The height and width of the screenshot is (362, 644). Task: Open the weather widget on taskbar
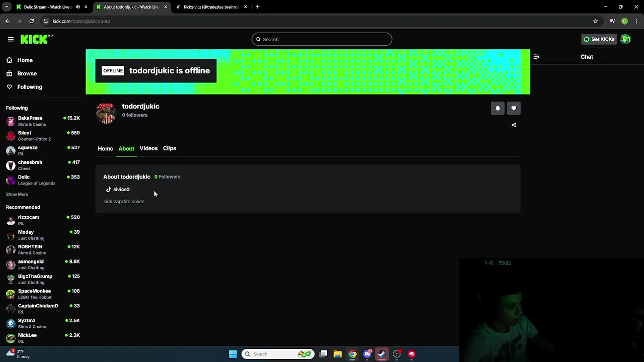point(19,354)
